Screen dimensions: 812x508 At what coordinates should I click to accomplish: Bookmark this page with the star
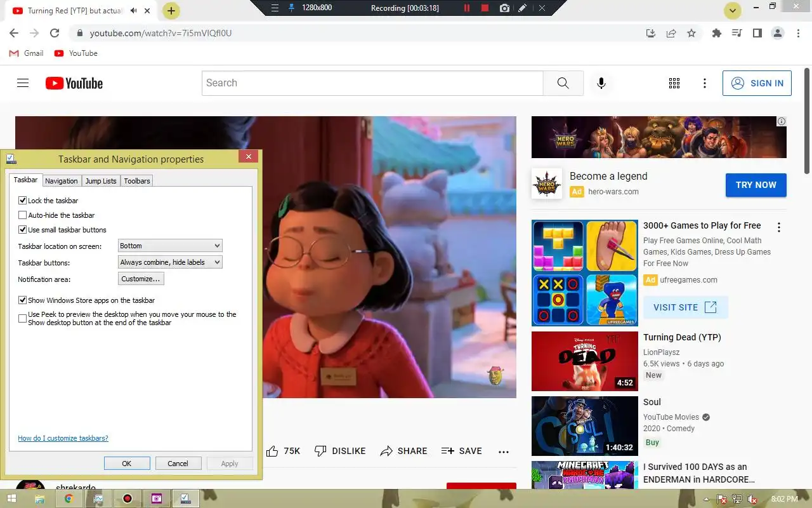pyautogui.click(x=691, y=33)
